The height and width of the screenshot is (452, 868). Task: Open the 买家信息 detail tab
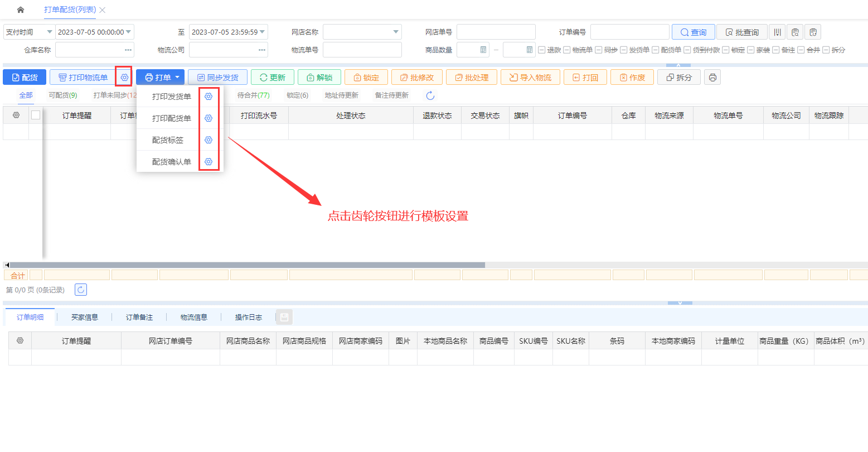point(85,318)
